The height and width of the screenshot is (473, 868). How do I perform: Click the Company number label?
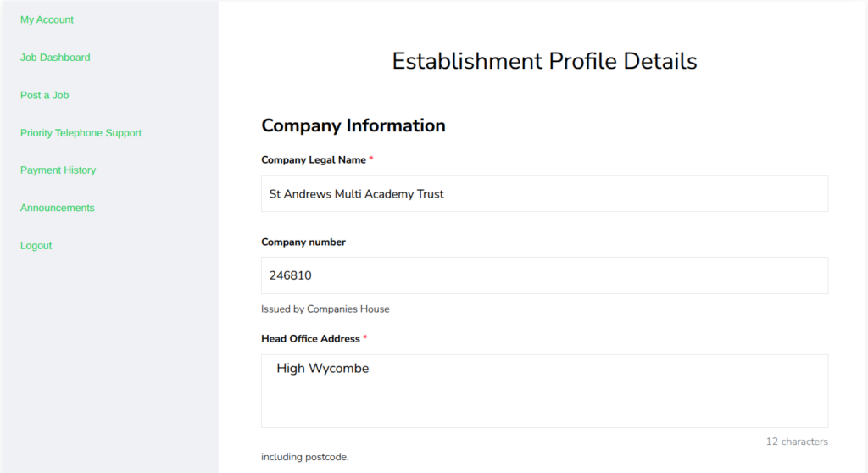(x=303, y=242)
